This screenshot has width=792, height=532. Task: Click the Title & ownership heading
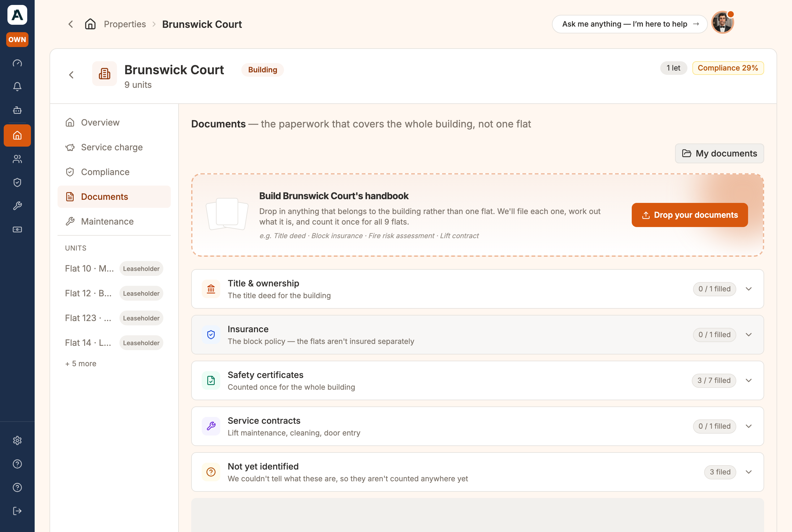(263, 283)
